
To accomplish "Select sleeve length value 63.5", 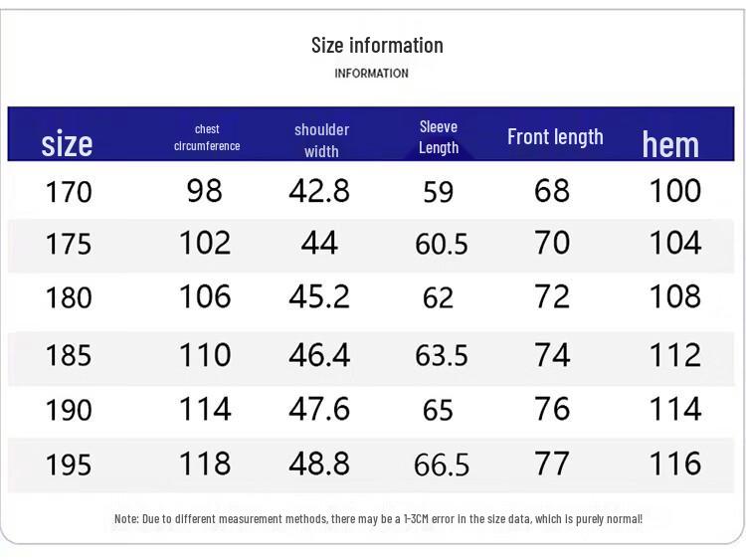I will [x=442, y=355].
